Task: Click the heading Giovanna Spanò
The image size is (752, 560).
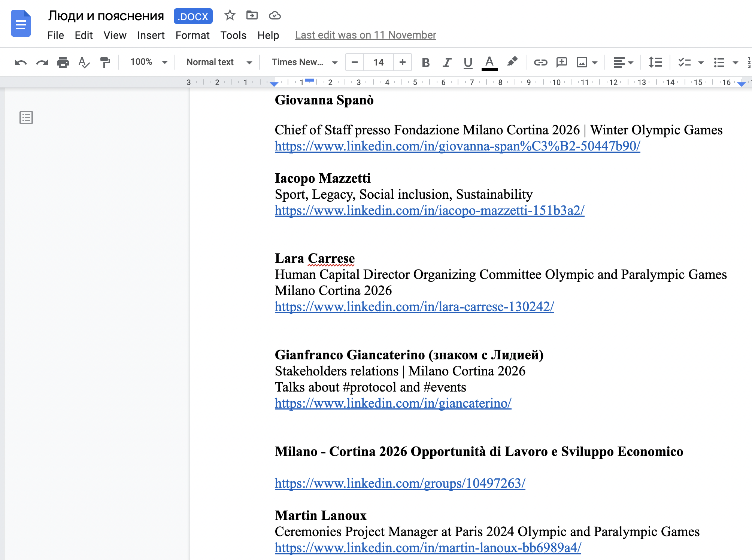Action: pyautogui.click(x=324, y=100)
